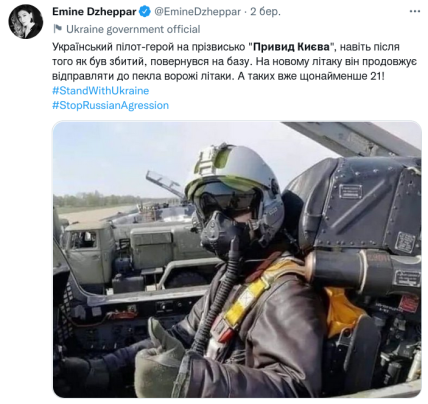Open the @EmineDzheppar handle link
This screenshot has width=428, height=404.
[x=197, y=12]
